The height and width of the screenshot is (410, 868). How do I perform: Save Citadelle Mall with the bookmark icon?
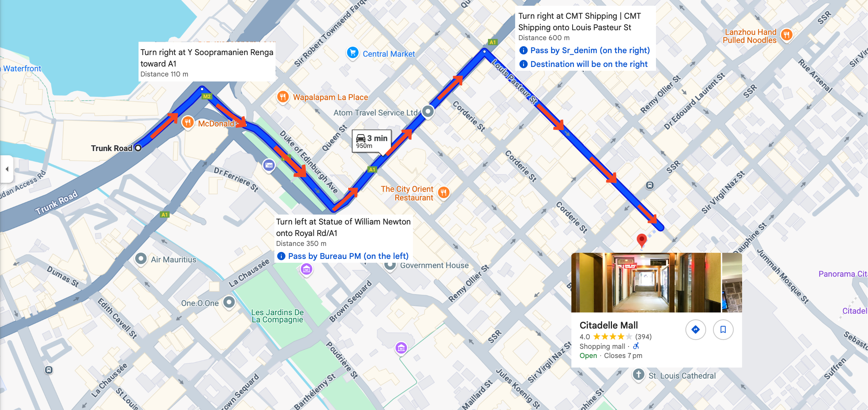pos(723,329)
